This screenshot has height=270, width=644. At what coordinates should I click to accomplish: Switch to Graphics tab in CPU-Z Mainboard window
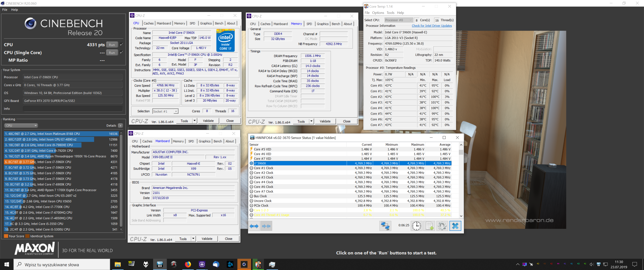click(204, 141)
